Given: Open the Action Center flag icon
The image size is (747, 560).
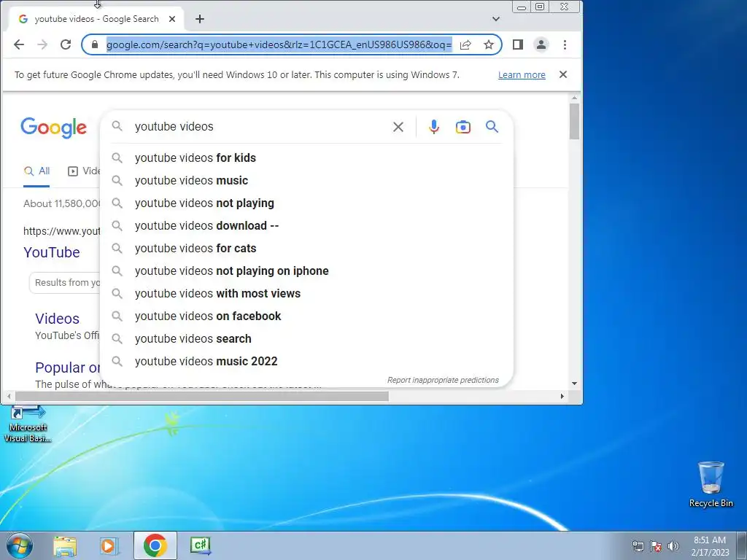Looking at the screenshot, I should (656, 546).
